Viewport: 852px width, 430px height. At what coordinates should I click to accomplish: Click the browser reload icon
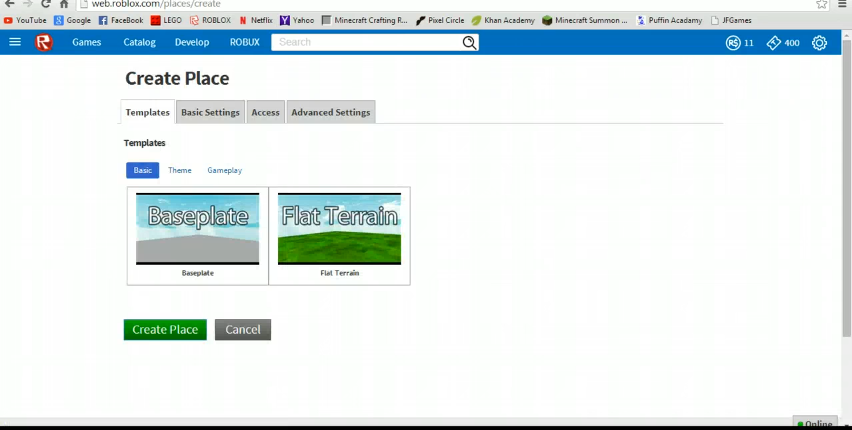click(x=46, y=4)
